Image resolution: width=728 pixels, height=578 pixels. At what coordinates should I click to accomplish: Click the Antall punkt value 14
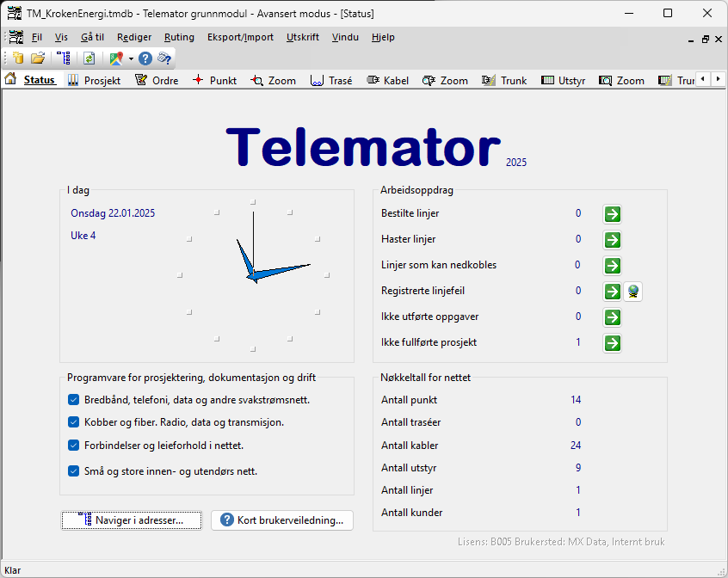click(x=576, y=400)
